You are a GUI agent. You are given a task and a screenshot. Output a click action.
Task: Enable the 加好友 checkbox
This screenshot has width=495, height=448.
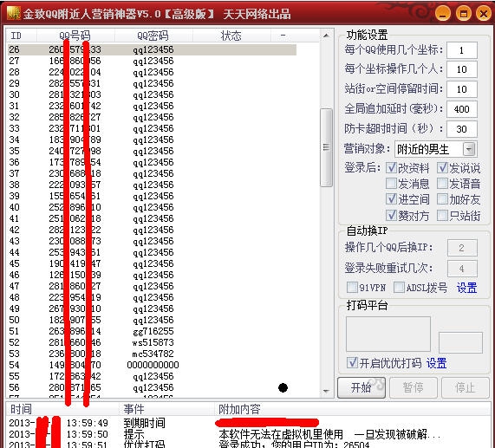pos(443,199)
